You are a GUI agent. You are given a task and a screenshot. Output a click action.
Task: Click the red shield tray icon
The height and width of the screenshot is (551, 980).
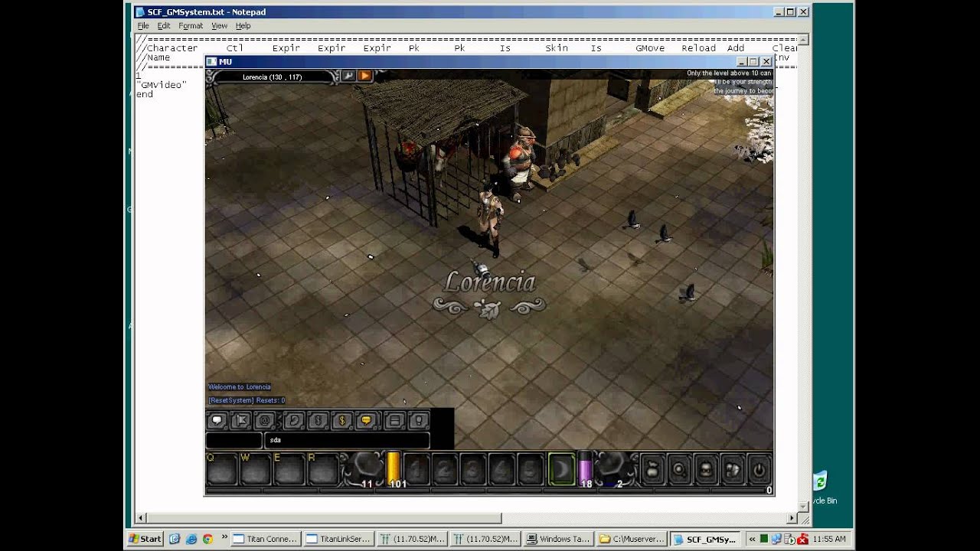coord(802,539)
